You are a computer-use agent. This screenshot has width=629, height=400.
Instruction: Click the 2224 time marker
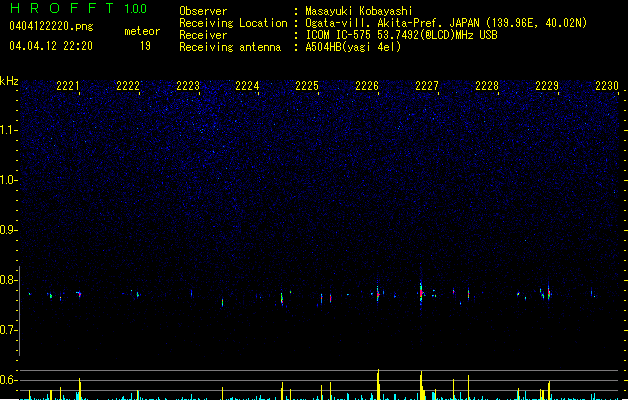[x=247, y=86]
